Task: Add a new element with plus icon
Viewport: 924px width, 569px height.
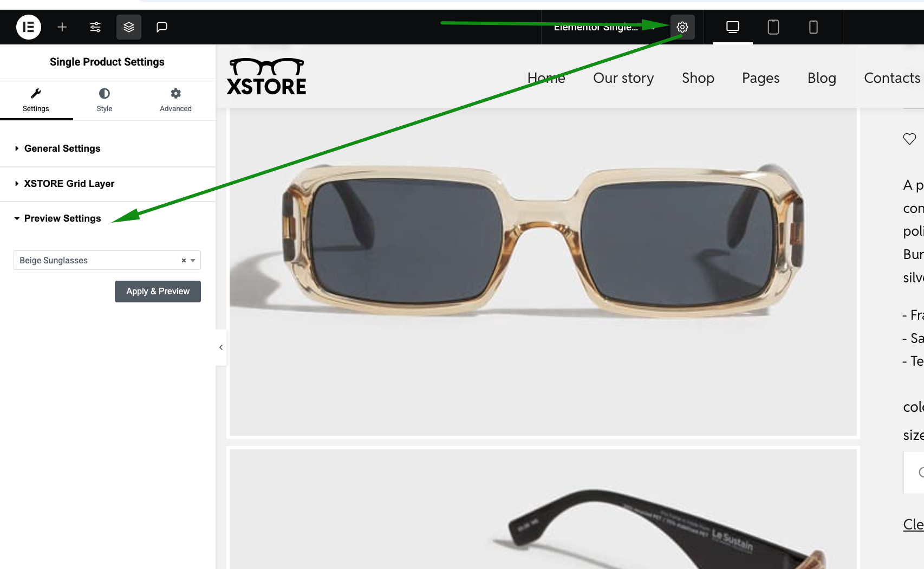Action: [62, 27]
